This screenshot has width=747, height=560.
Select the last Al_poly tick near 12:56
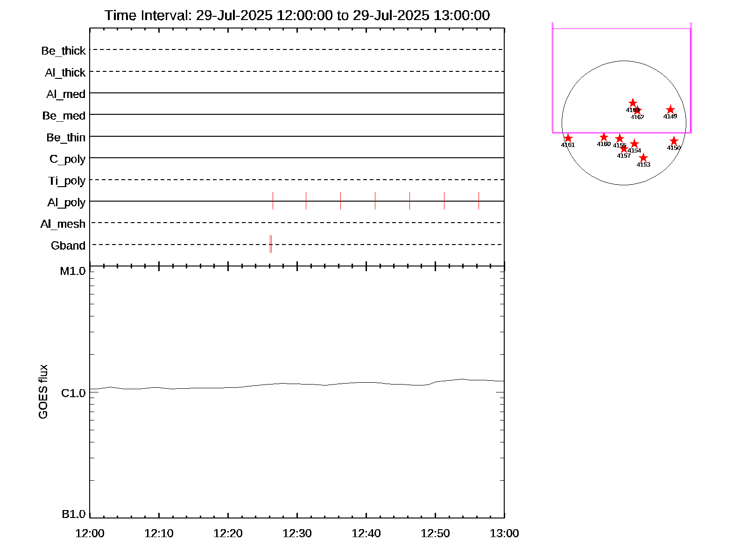[x=479, y=201]
